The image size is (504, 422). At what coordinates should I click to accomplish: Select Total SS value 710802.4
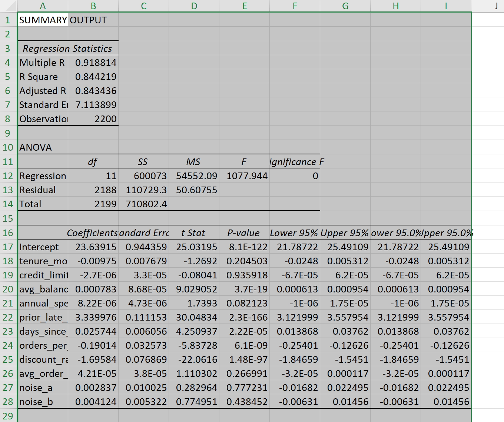coord(144,204)
